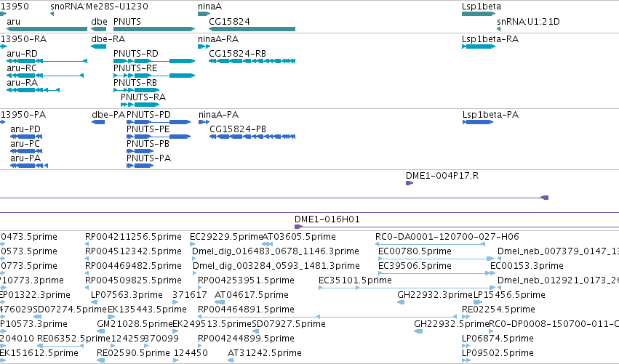Select the RP004464891.5prime EST label
Viewport: 619px width, 364px height.
(246, 310)
